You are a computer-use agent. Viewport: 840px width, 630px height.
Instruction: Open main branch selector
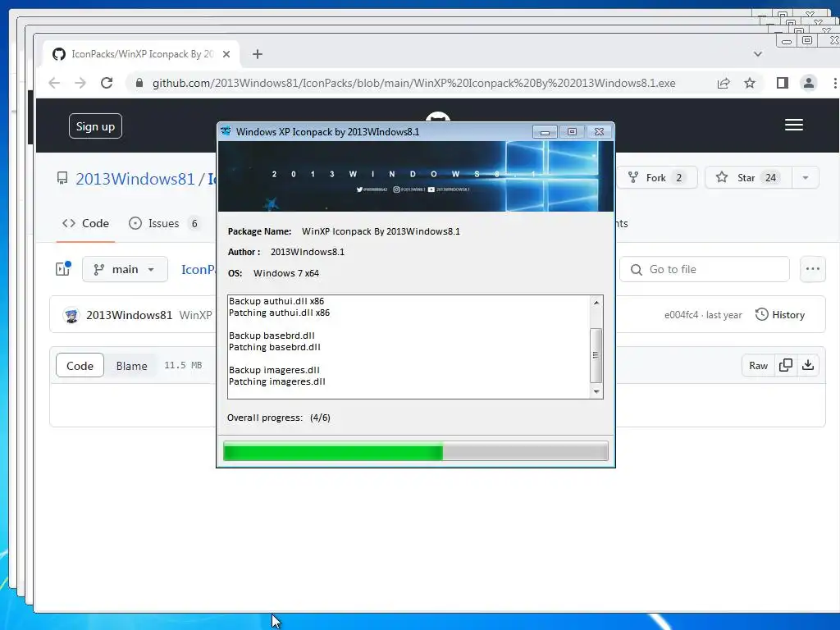point(125,269)
